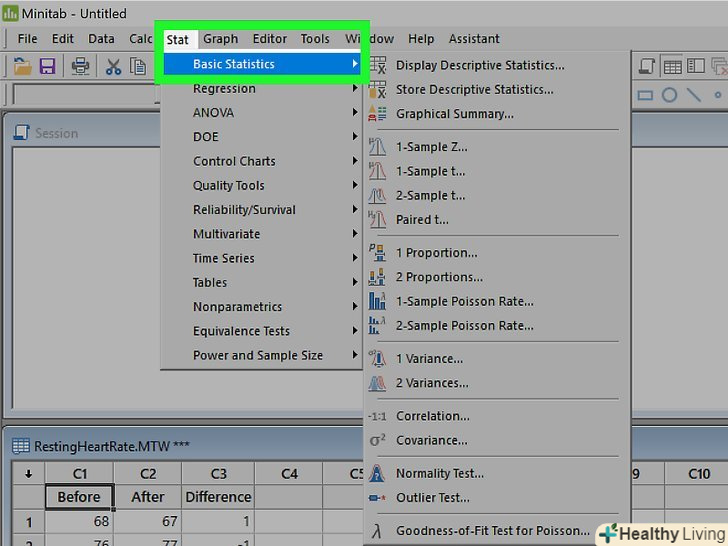Select the C1 column header
This screenshot has height=546, width=728.
coord(79,474)
